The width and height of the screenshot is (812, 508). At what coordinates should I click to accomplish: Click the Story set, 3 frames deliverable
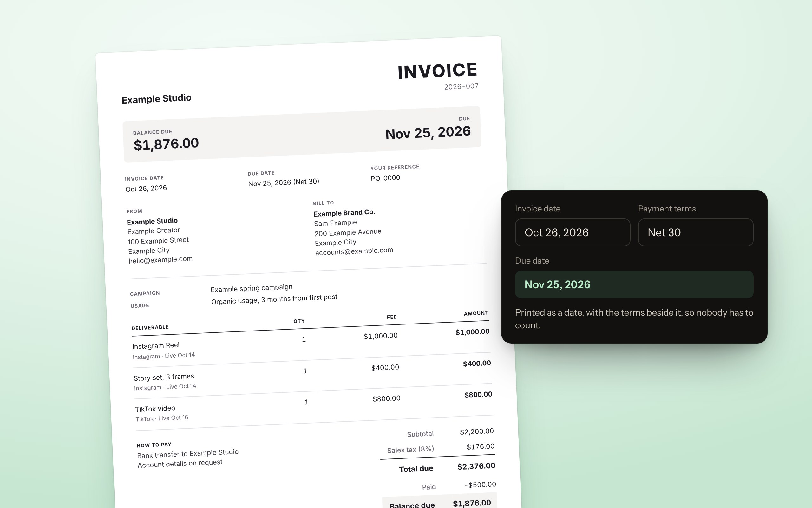coord(164,377)
